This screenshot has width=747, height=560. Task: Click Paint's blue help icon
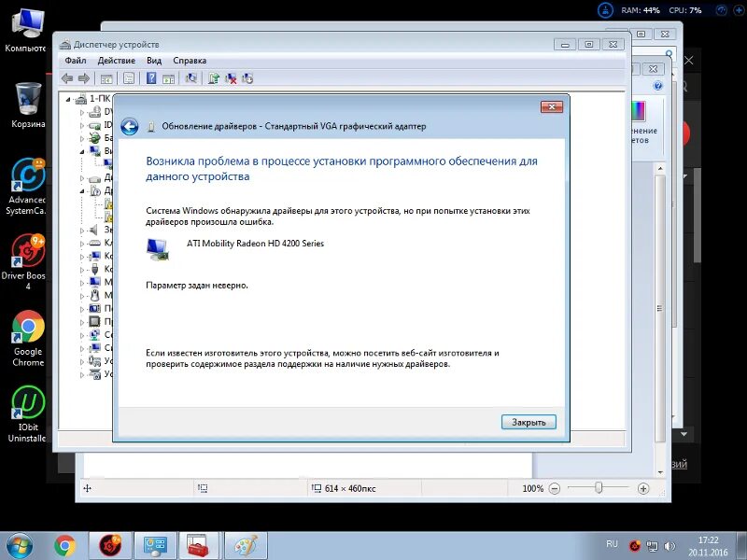658,86
